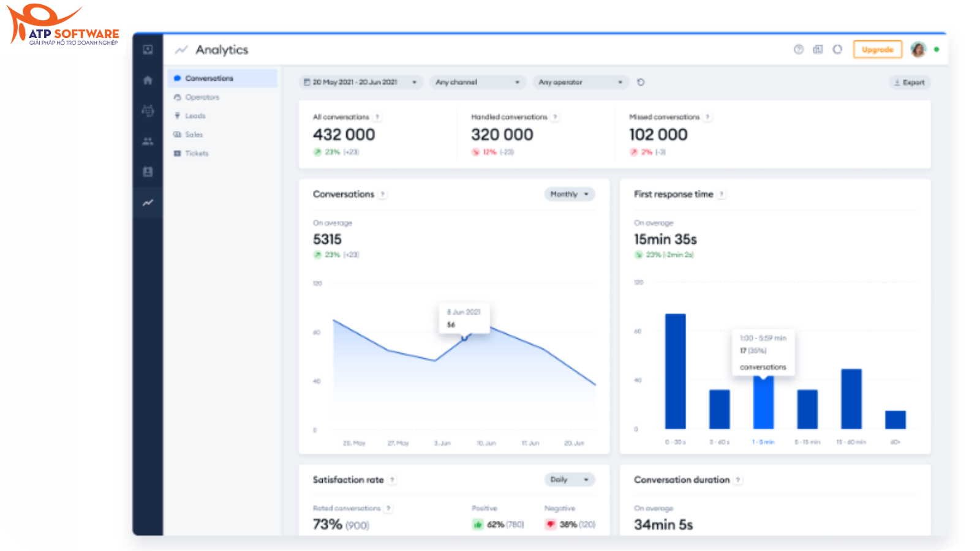Click the 0 - 30 s bar in chart
The image size is (980, 551).
(x=676, y=371)
